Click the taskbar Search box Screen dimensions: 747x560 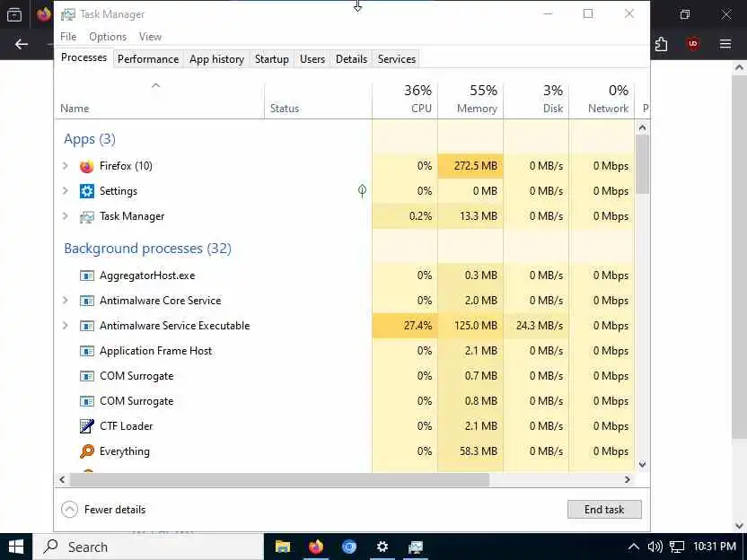tap(148, 547)
